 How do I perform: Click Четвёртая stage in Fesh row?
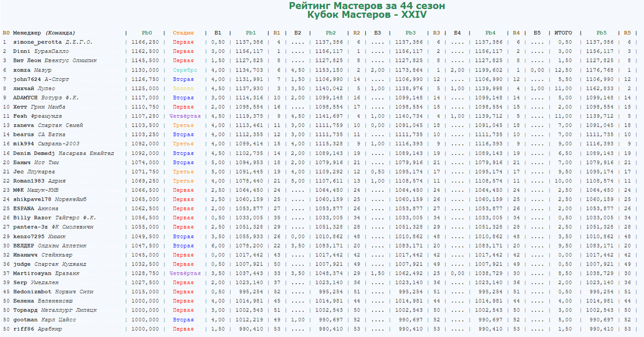185,116
